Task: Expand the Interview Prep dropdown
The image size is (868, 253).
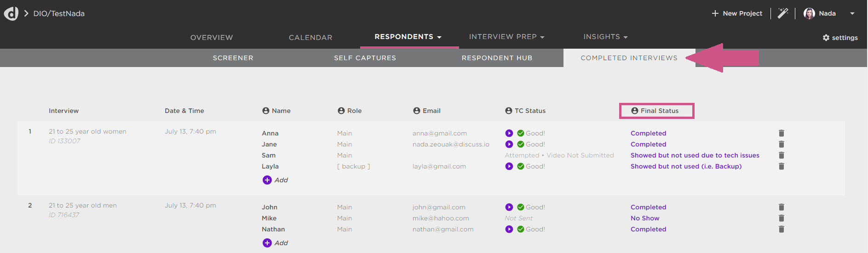Action: [x=506, y=37]
